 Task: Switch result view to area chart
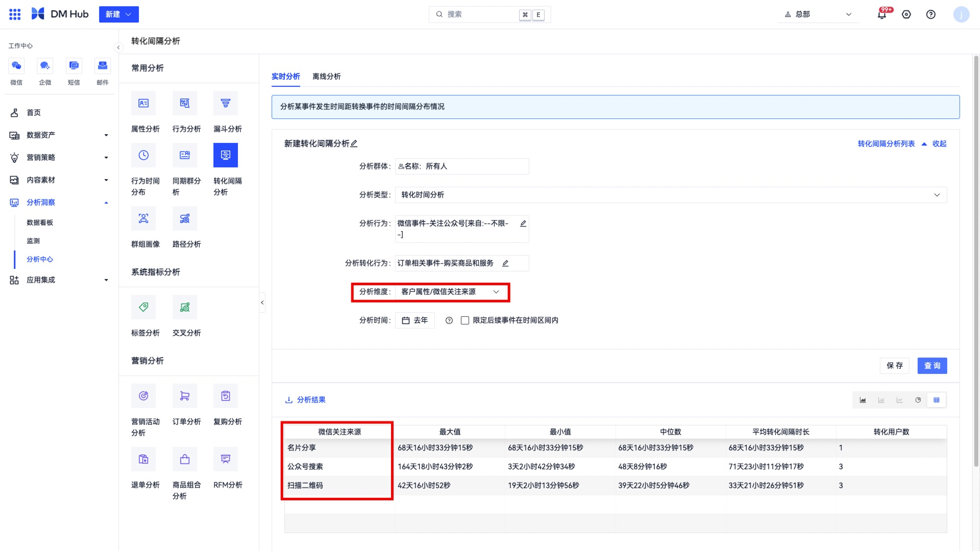click(x=863, y=400)
